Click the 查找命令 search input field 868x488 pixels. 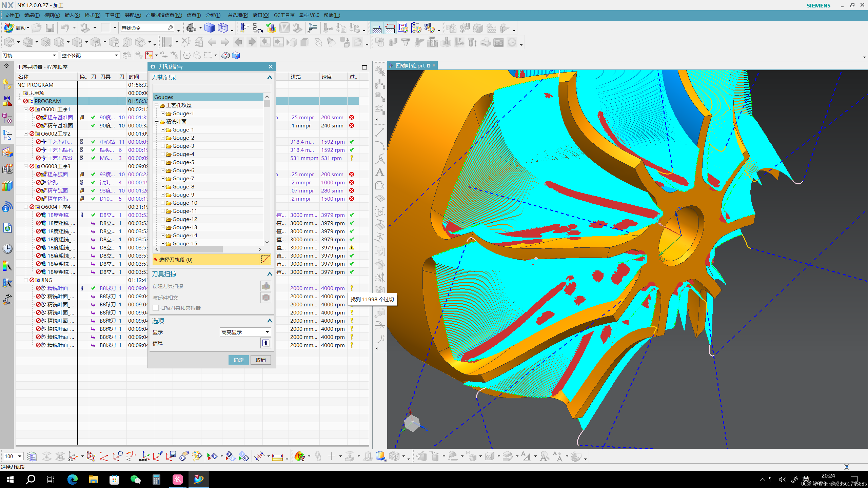pyautogui.click(x=145, y=28)
